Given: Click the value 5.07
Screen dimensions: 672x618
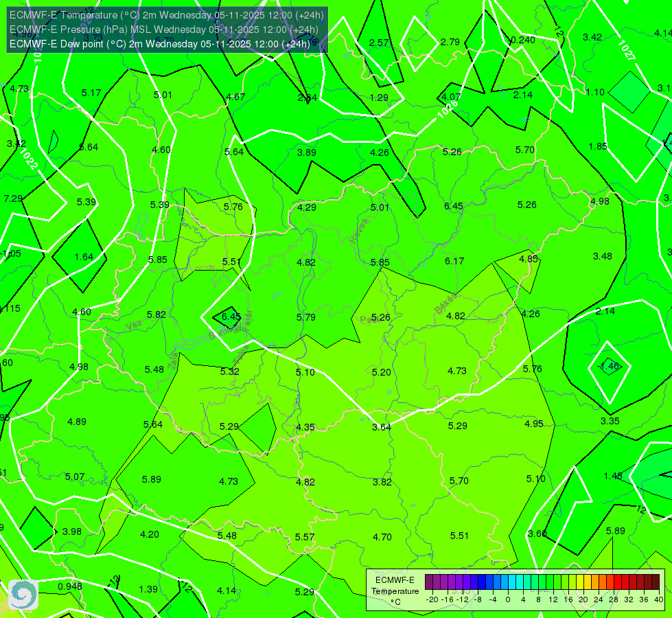Looking at the screenshot, I should click(75, 477).
